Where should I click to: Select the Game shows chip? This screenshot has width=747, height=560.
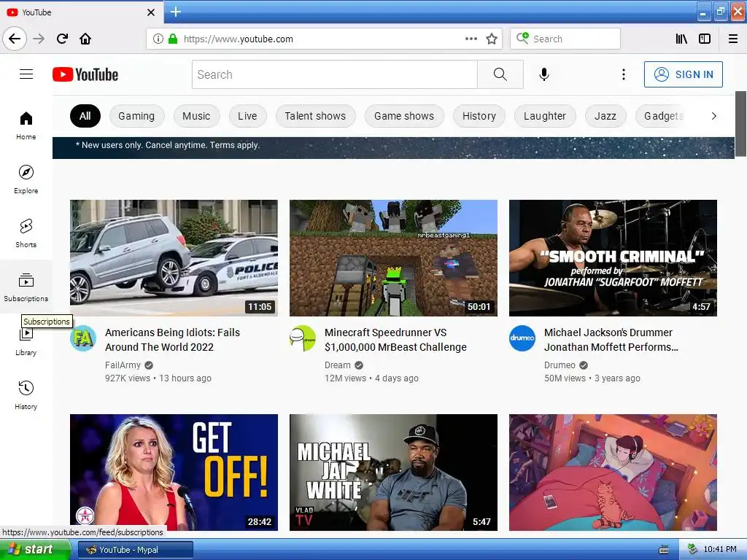point(404,116)
